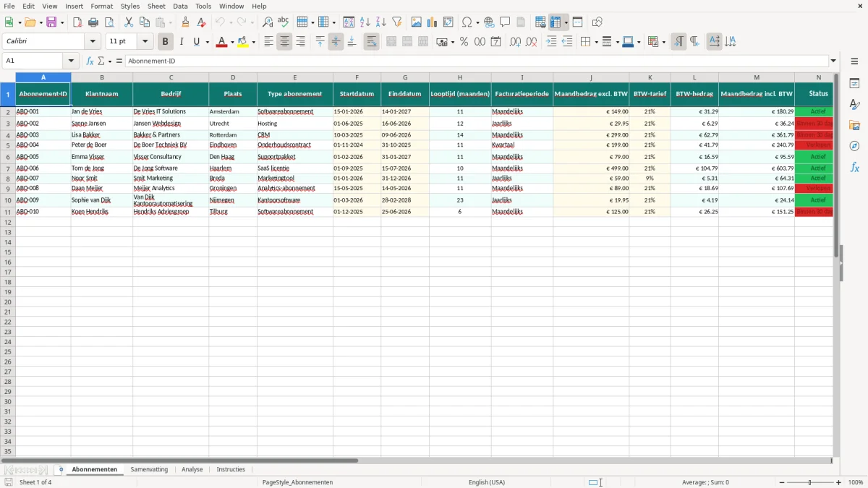
Task: Toggle Align Right
Action: (301, 42)
